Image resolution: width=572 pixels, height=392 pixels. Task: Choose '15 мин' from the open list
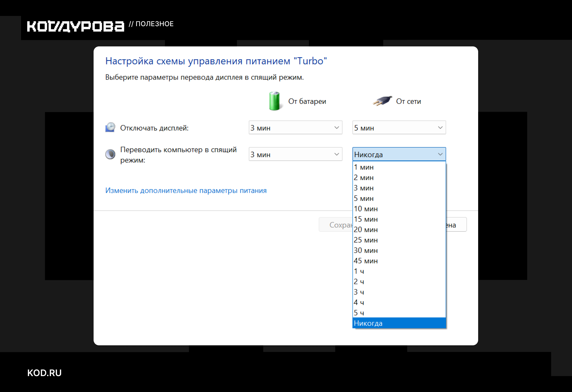pos(399,219)
